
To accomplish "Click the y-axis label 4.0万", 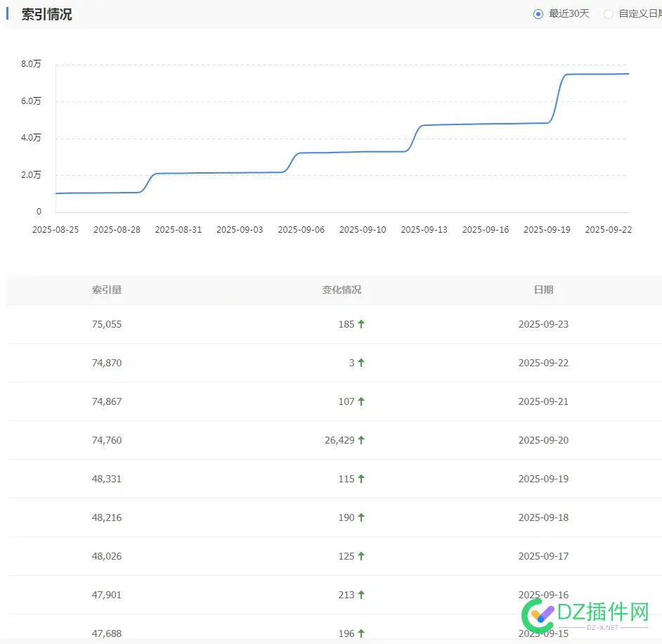I will coord(31,138).
